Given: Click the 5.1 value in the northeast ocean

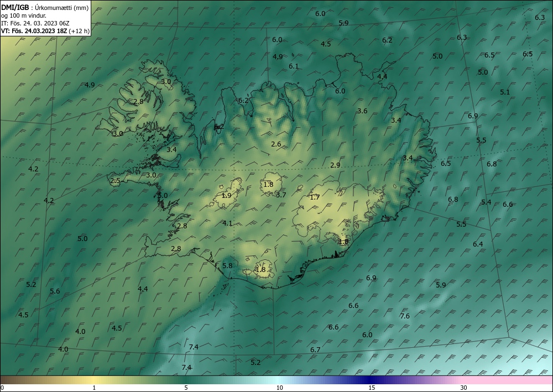Looking at the screenshot, I should pos(505,92).
